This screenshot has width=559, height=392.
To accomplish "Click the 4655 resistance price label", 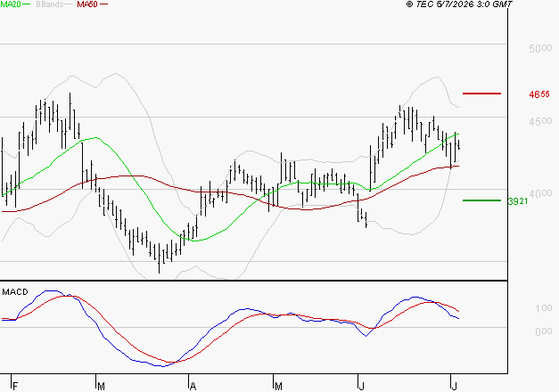I will [539, 94].
